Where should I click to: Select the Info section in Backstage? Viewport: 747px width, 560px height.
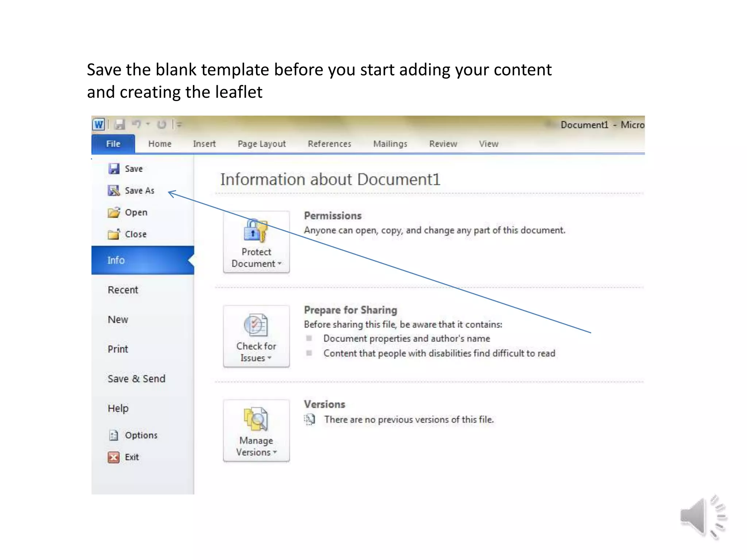click(143, 260)
